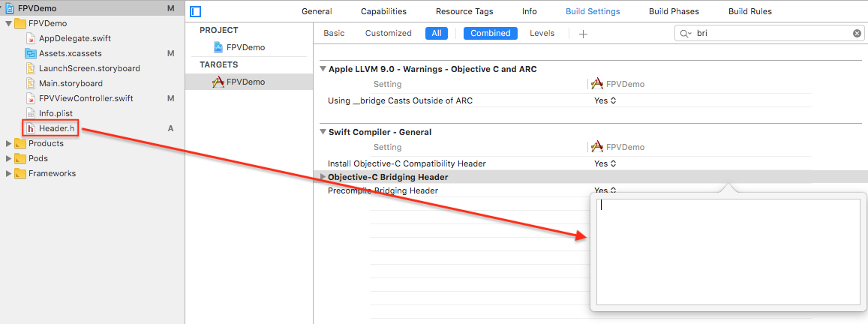Viewport: 868px width, 324px height.
Task: Select FPVDemo under PROJECT
Action: click(246, 48)
